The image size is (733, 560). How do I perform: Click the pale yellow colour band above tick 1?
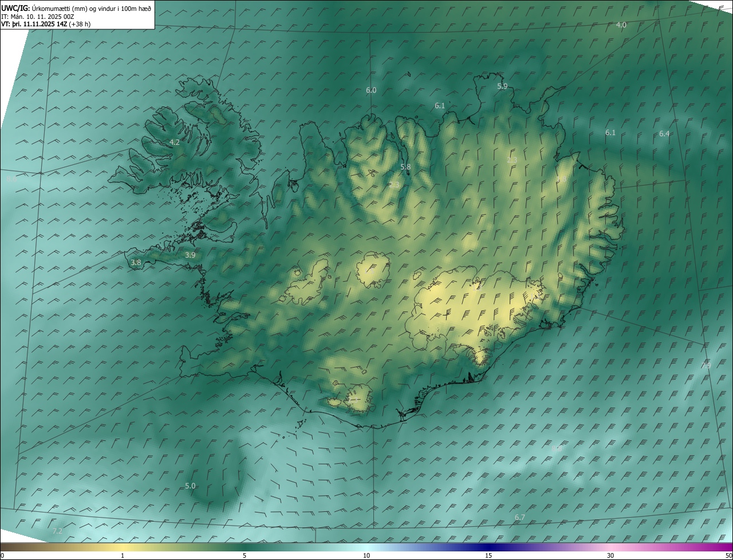click(x=123, y=547)
